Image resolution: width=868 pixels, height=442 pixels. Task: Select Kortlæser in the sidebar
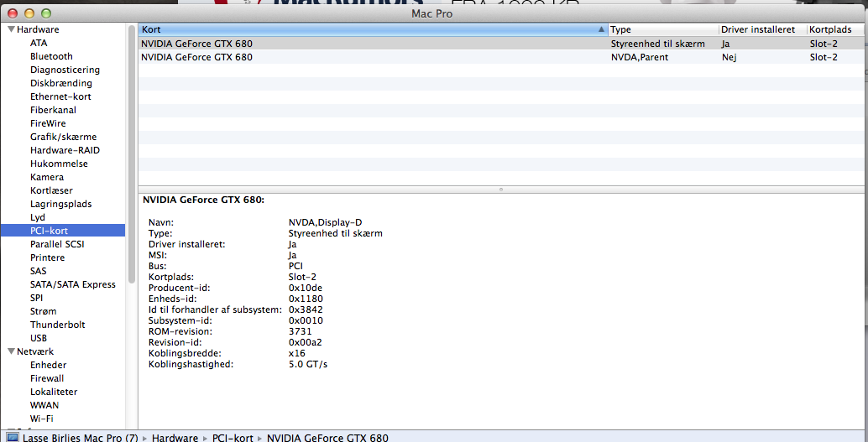pyautogui.click(x=51, y=190)
